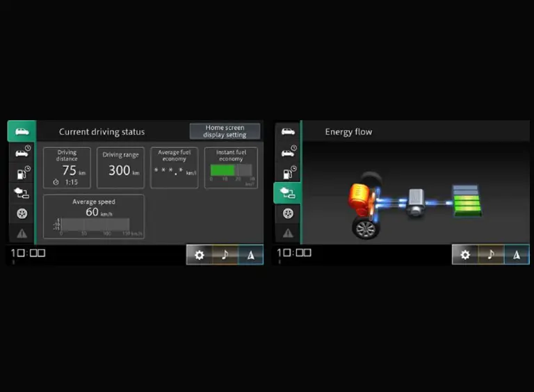This screenshot has height=392, width=534.
Task: Switch to car status tab on right screen
Action: coord(287,131)
